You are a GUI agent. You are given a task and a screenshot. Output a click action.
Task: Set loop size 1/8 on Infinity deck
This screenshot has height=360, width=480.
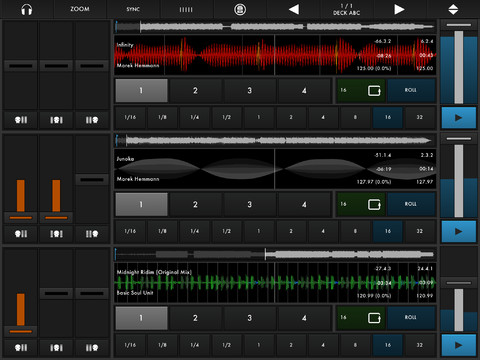(162, 117)
